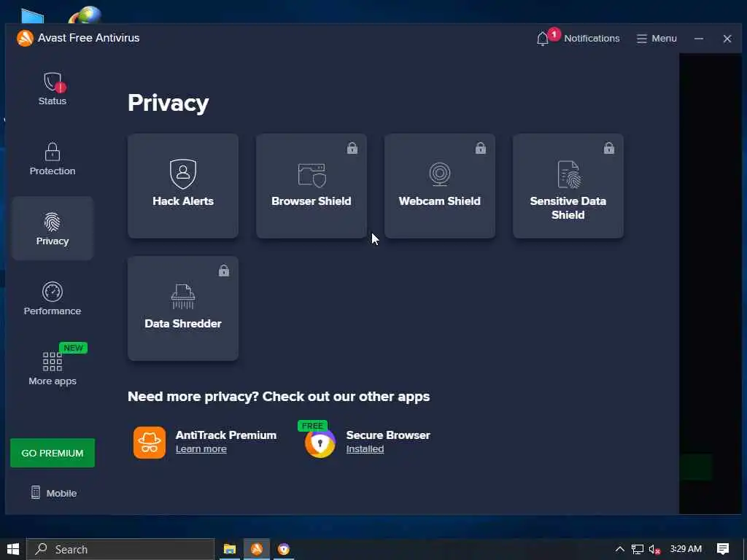Open the Webcam Shield card
This screenshot has height=560, width=747.
click(440, 186)
